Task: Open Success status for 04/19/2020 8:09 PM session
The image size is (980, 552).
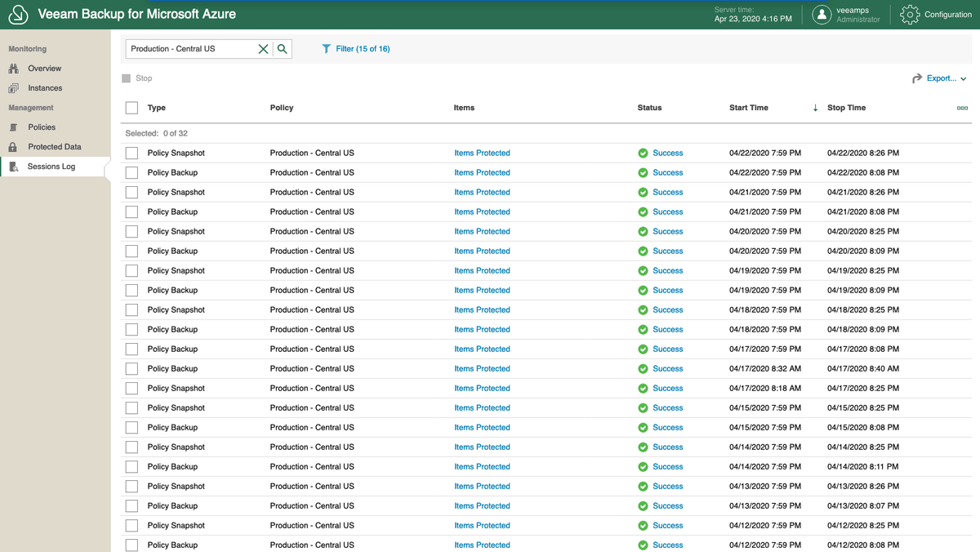Action: coord(667,290)
